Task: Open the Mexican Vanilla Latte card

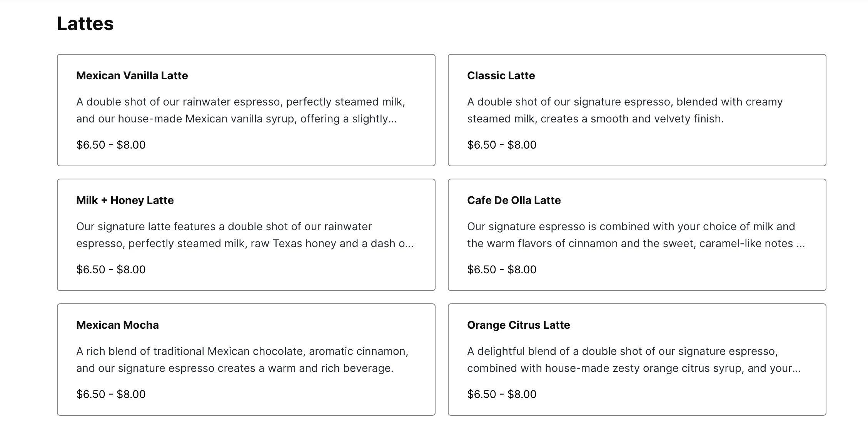Action: 246,110
